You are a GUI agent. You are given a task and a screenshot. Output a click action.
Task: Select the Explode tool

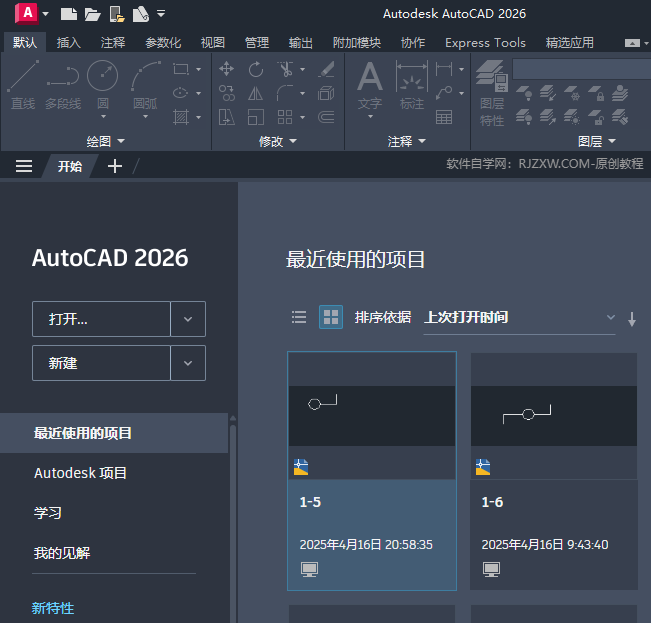[326, 93]
